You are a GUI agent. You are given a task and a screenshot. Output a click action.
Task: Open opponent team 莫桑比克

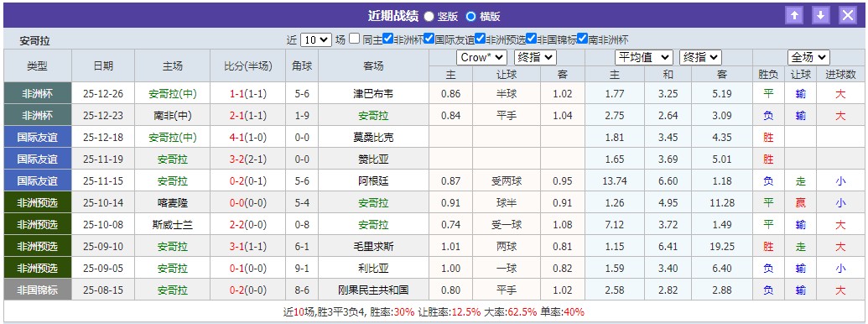(373, 138)
